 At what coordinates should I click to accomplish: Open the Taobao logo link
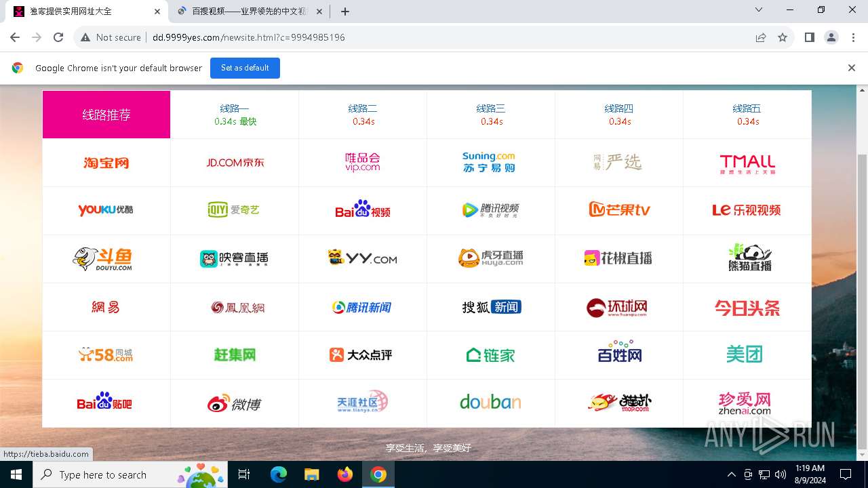click(106, 163)
